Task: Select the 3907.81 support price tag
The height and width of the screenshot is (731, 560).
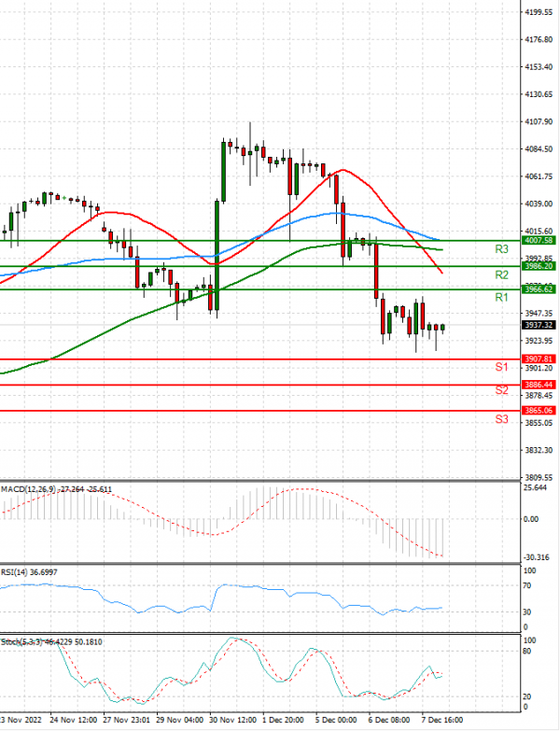Action: pos(539,359)
